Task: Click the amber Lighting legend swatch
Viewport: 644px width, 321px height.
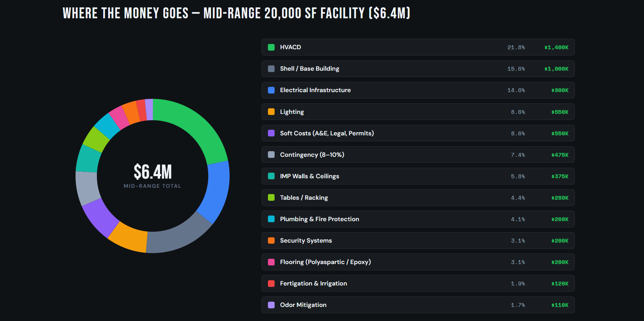Action: (x=271, y=111)
